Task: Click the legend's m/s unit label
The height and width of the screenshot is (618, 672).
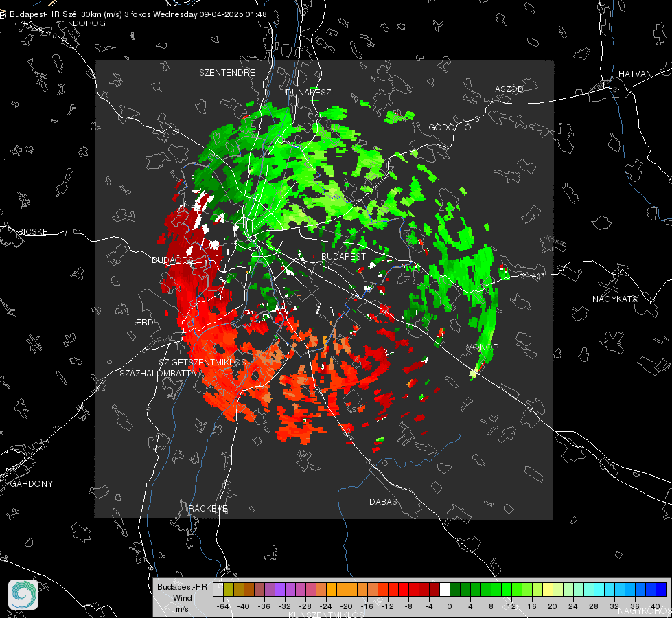Action: pyautogui.click(x=182, y=608)
